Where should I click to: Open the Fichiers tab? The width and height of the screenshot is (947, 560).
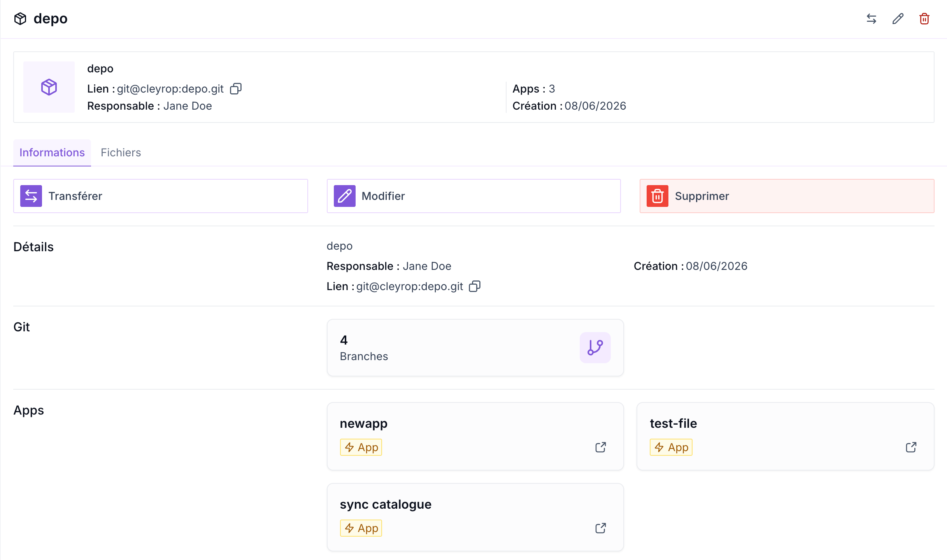point(121,152)
